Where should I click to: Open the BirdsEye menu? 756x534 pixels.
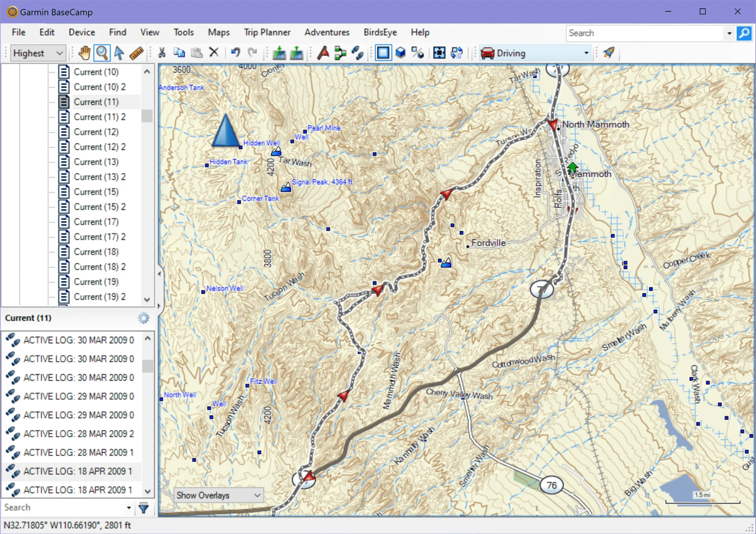coord(380,32)
